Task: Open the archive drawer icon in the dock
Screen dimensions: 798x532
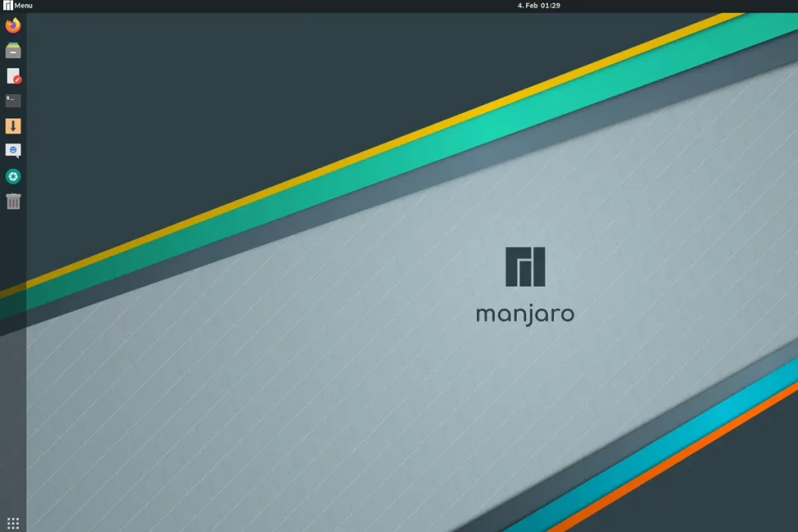Action: click(x=13, y=50)
